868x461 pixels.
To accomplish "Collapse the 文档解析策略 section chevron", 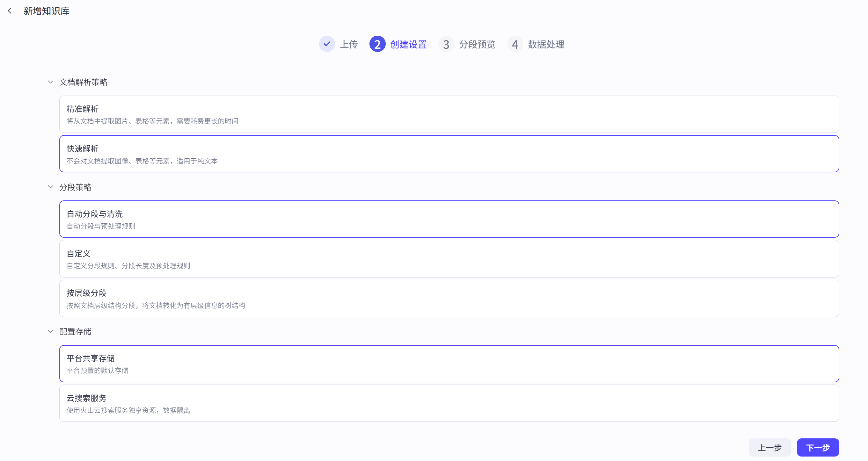I will coord(51,82).
